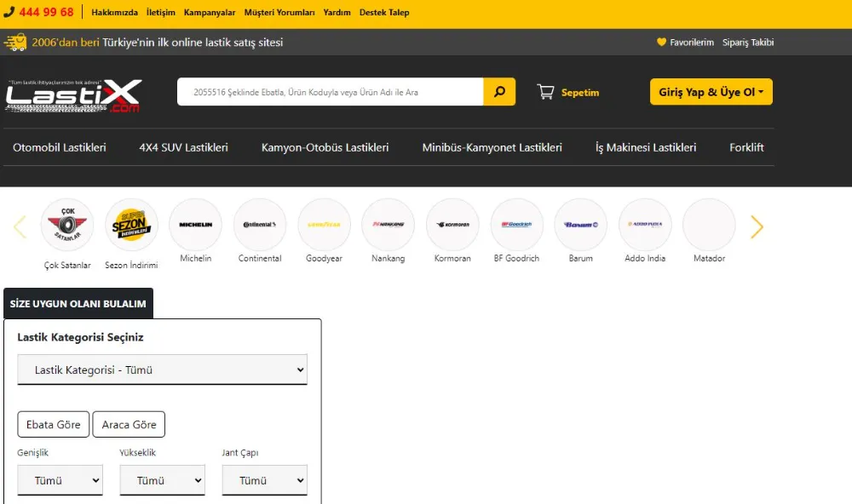
Task: Click the delivery truck icon in the gray bar
Action: point(15,42)
